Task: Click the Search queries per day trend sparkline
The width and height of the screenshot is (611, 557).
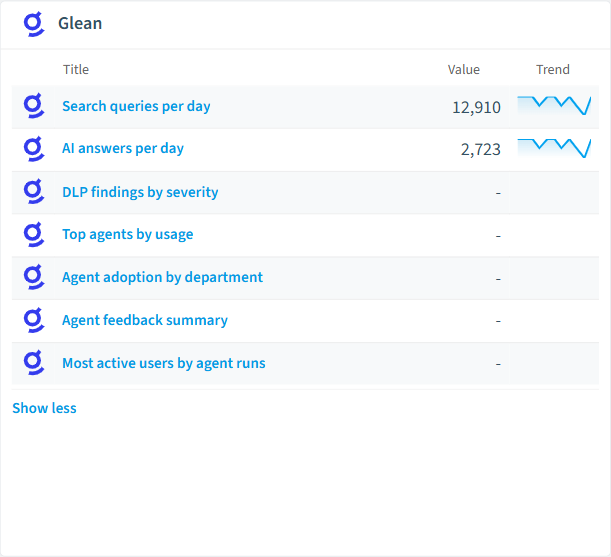Action: [554, 106]
